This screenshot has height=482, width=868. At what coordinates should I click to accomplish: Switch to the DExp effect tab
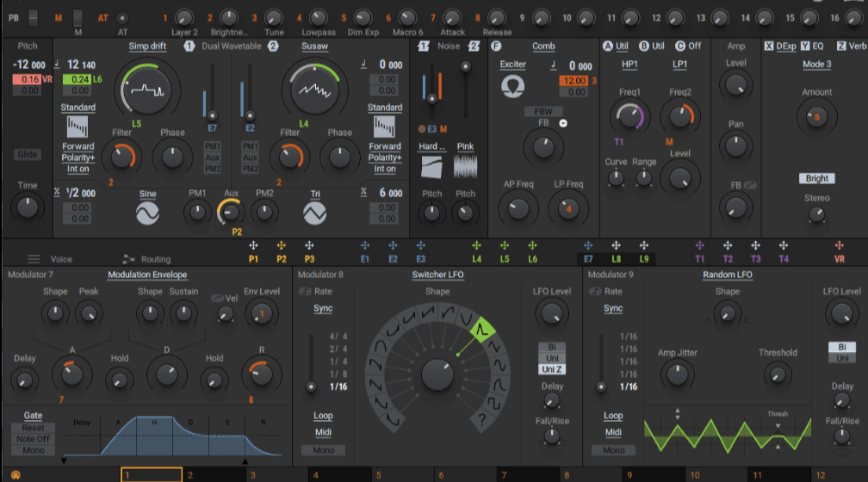click(x=786, y=46)
